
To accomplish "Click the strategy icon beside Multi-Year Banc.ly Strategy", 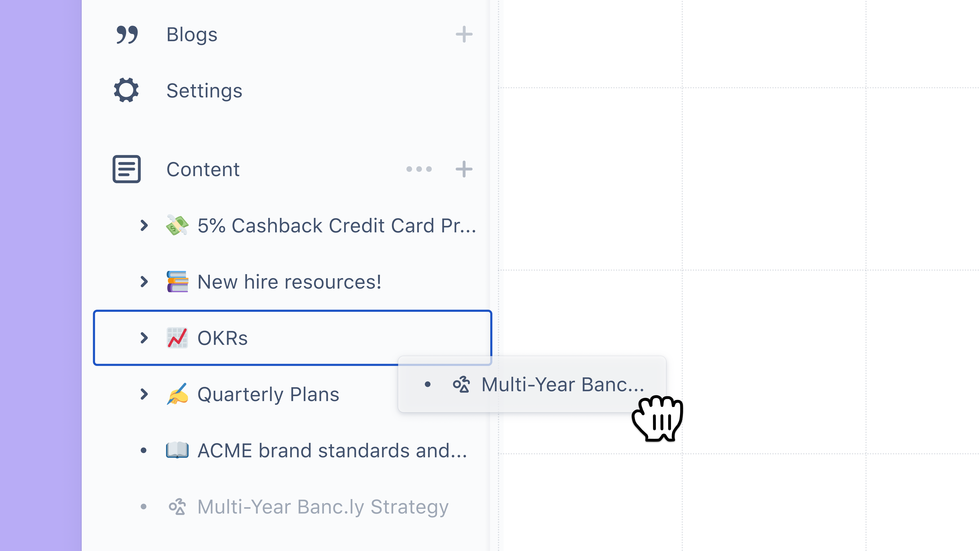I will [178, 507].
